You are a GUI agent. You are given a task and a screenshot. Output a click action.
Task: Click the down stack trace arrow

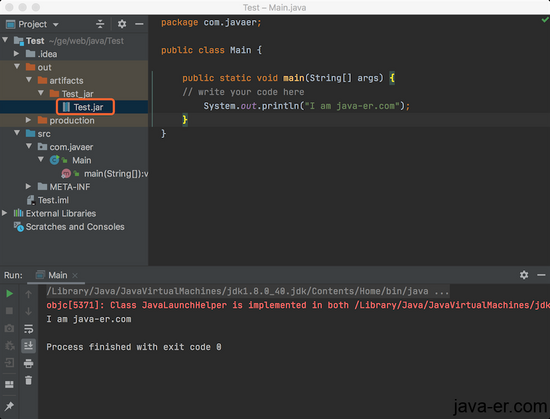click(28, 311)
